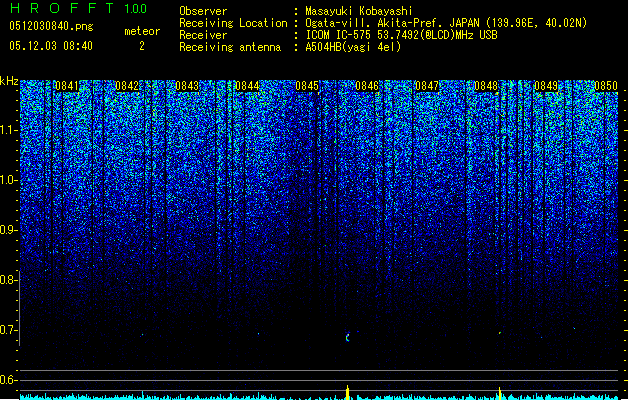Click the 0.9 kHz axis label
The width and height of the screenshot is (629, 400).
tap(8, 230)
